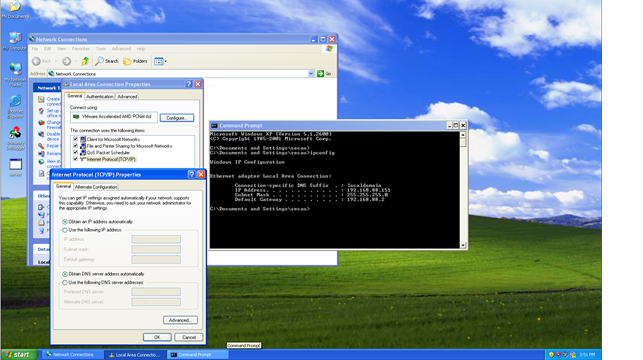The image size is (643, 360).
Task: Click the Go button beside address bar
Action: [324, 74]
